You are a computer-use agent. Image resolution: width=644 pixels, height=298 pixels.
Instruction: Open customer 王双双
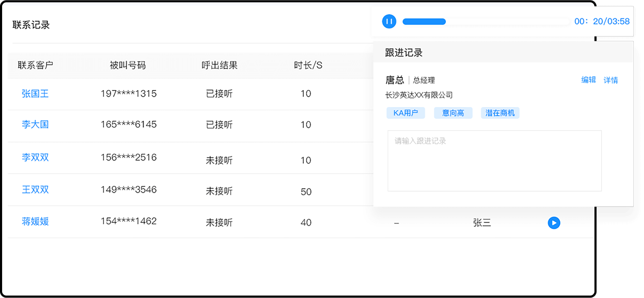tap(35, 190)
